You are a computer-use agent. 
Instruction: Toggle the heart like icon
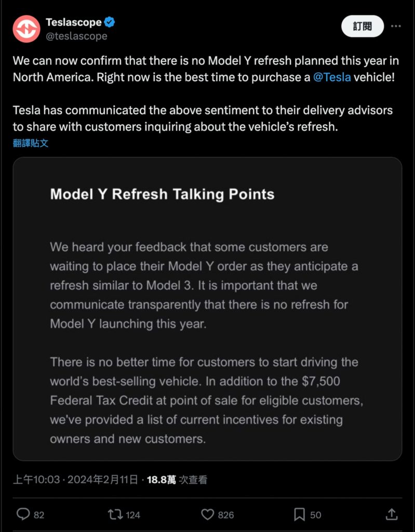point(208,514)
